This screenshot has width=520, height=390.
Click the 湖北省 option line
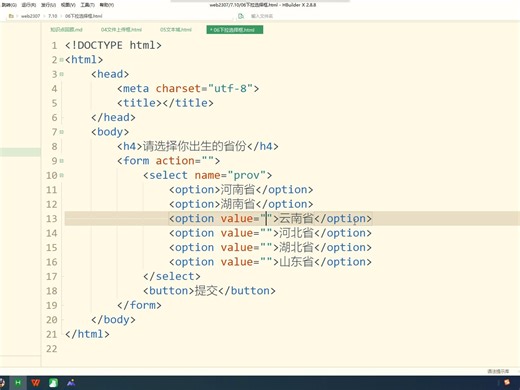270,248
